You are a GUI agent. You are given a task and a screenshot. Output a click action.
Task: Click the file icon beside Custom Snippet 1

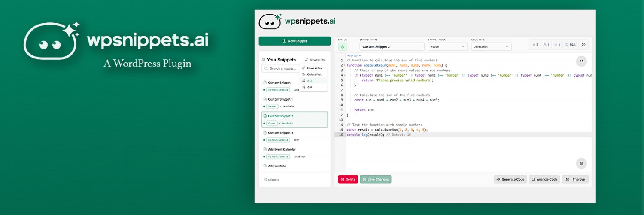[264, 99]
